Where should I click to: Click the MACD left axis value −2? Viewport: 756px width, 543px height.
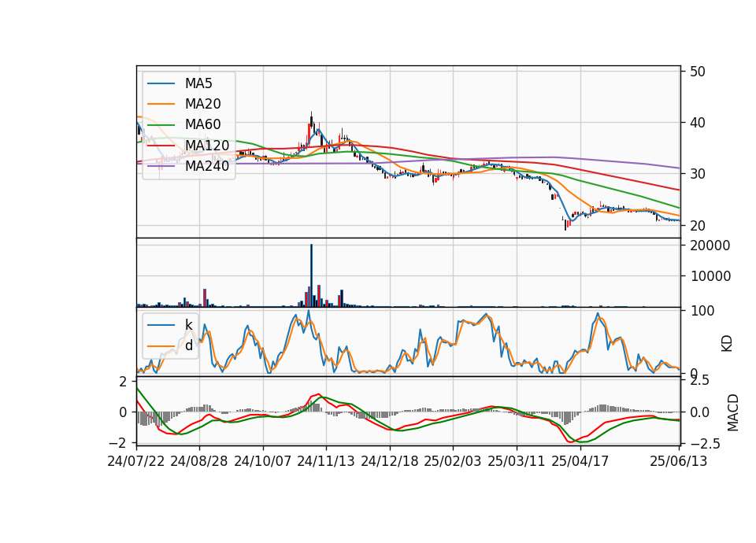tap(119, 442)
